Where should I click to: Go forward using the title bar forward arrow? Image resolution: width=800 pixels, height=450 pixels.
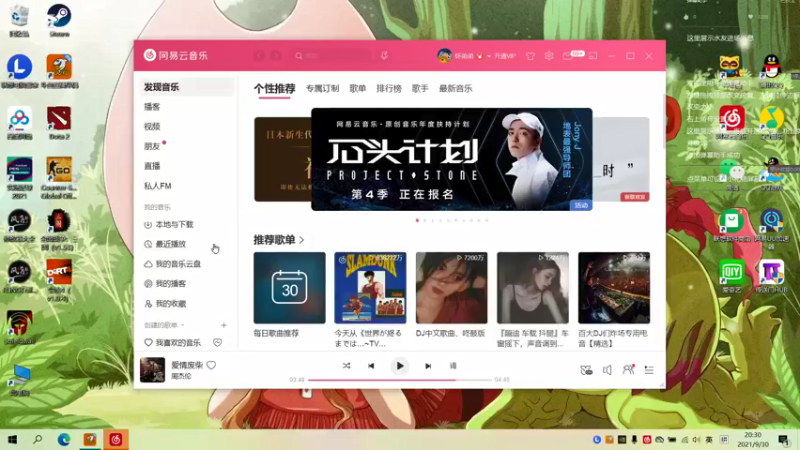pyautogui.click(x=276, y=56)
